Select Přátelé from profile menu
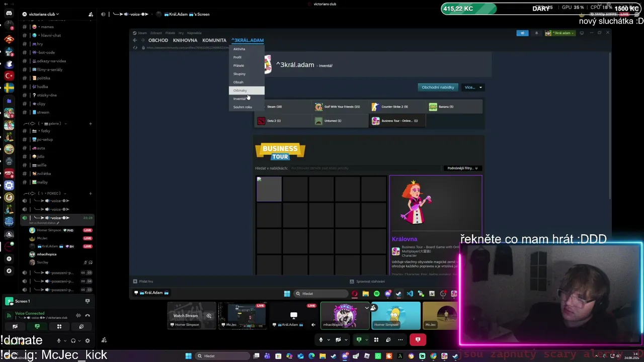The width and height of the screenshot is (644, 362). (x=247, y=65)
